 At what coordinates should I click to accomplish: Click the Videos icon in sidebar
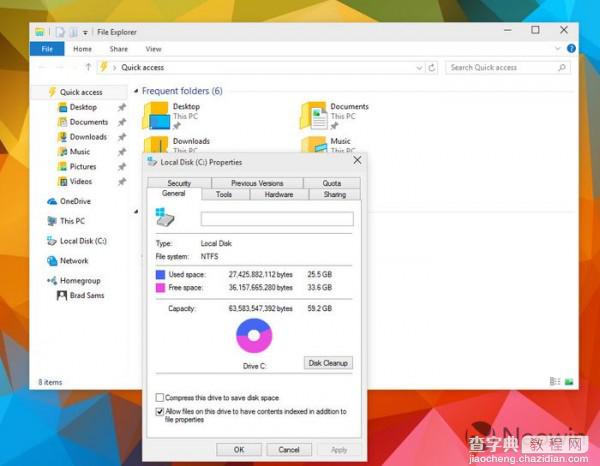tap(62, 182)
